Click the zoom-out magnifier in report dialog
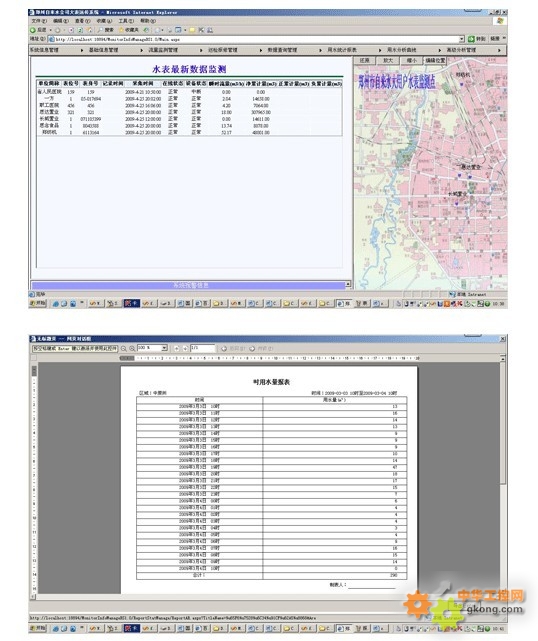Screen dimensions: 538x641 point(123,349)
